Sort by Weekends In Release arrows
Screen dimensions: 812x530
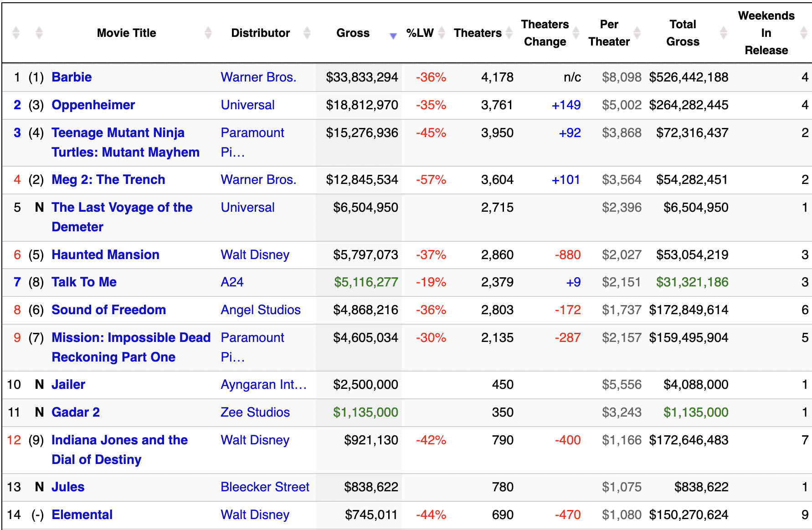(x=804, y=33)
